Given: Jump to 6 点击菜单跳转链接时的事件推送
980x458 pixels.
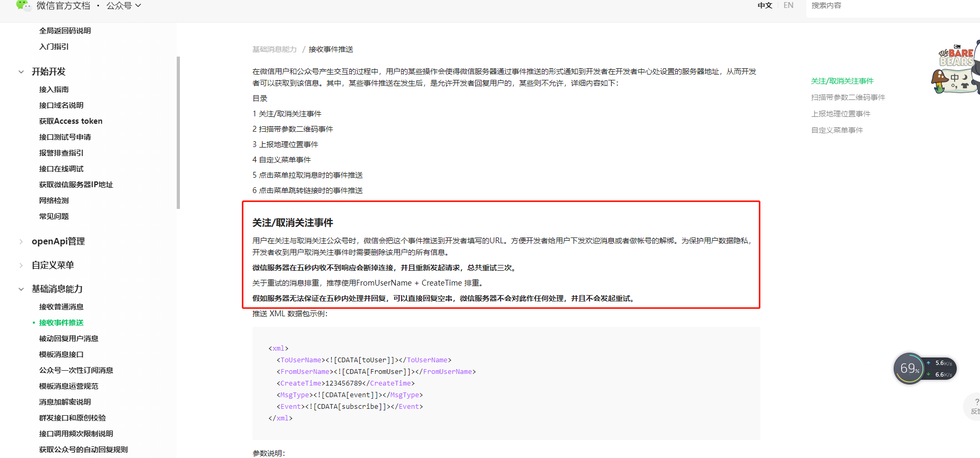Looking at the screenshot, I should point(307,190).
